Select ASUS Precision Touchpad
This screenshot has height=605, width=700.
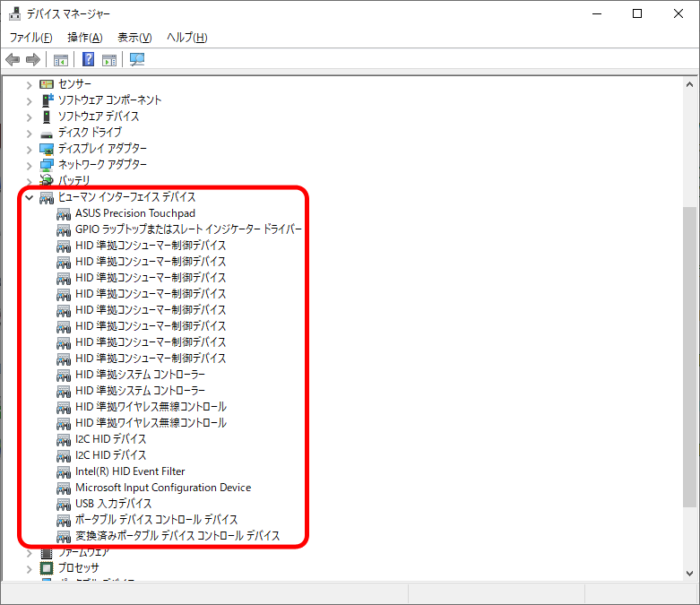click(135, 213)
